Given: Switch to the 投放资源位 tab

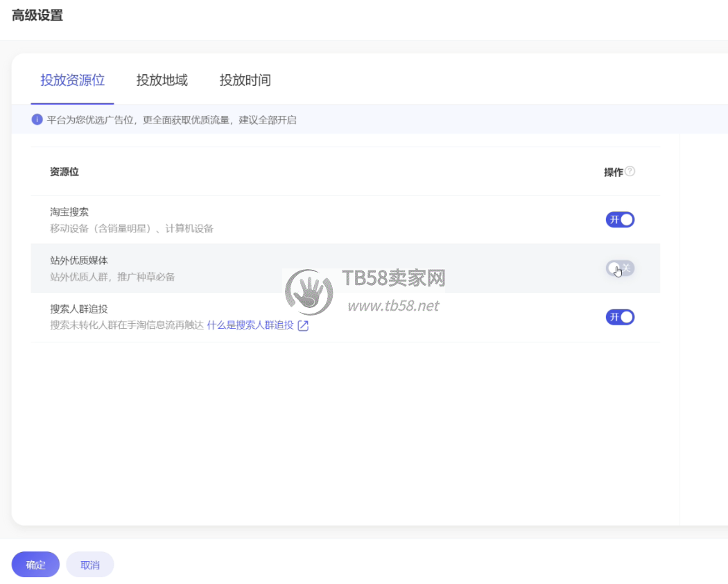Looking at the screenshot, I should coord(72,80).
